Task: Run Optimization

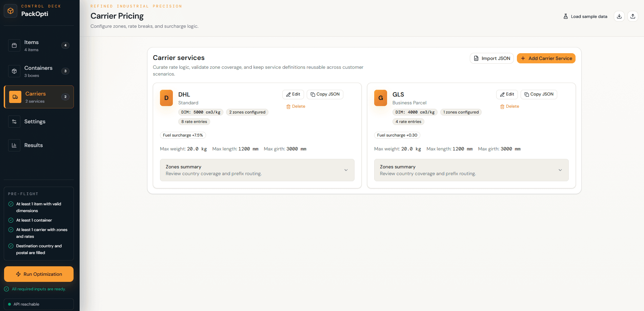Action: (x=39, y=274)
